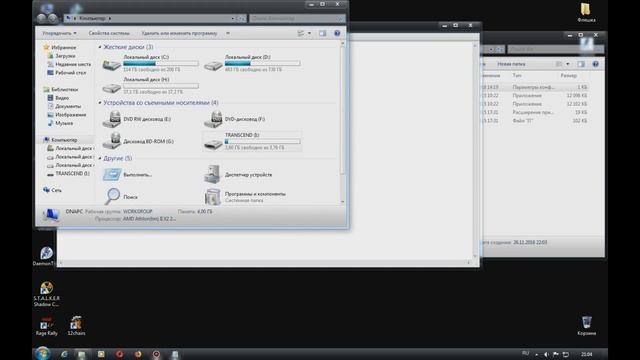The width and height of the screenshot is (640, 360).
Task: Select Музыка library in the navigation pane
Action: [60, 123]
